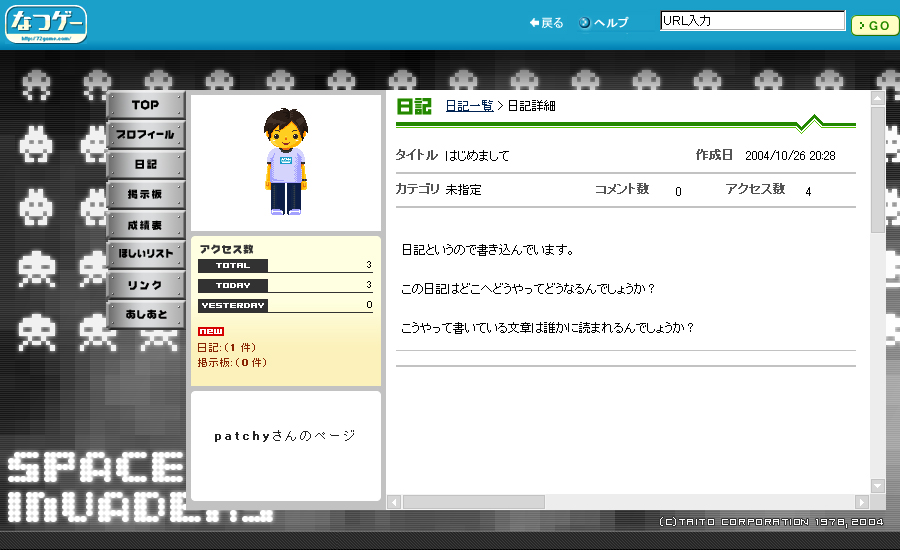Click the vertical scrollbar down arrow
The height and width of the screenshot is (550, 900).
[x=878, y=486]
